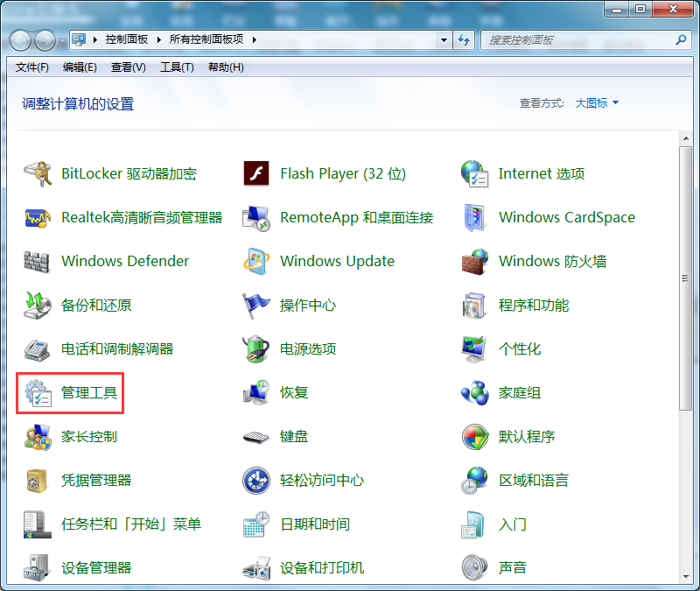700x591 pixels.
Task: Launch Windows Update
Action: point(337,261)
